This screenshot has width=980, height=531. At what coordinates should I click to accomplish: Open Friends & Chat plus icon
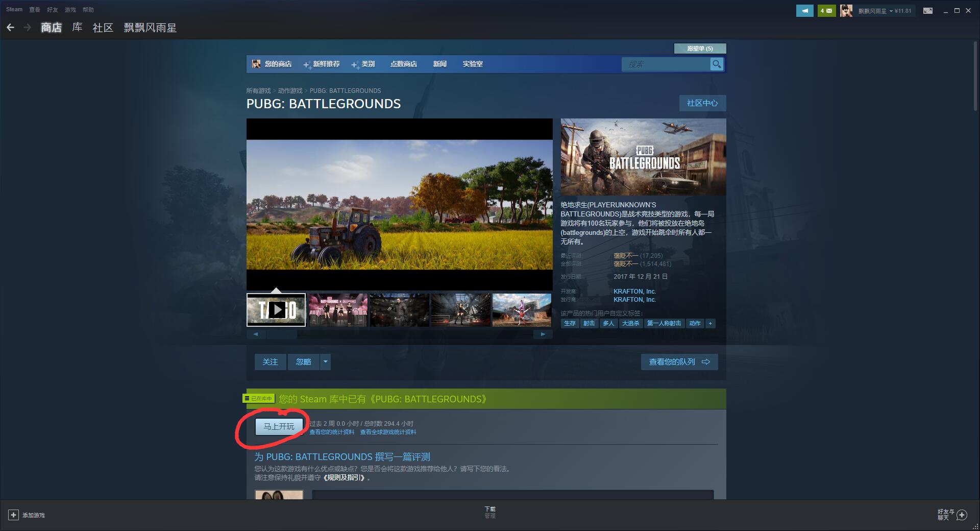click(962, 515)
